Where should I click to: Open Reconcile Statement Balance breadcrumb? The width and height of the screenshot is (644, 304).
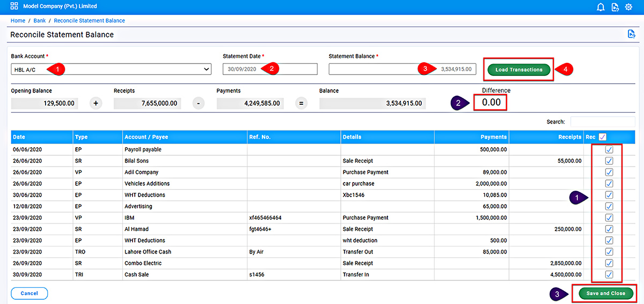(x=89, y=20)
